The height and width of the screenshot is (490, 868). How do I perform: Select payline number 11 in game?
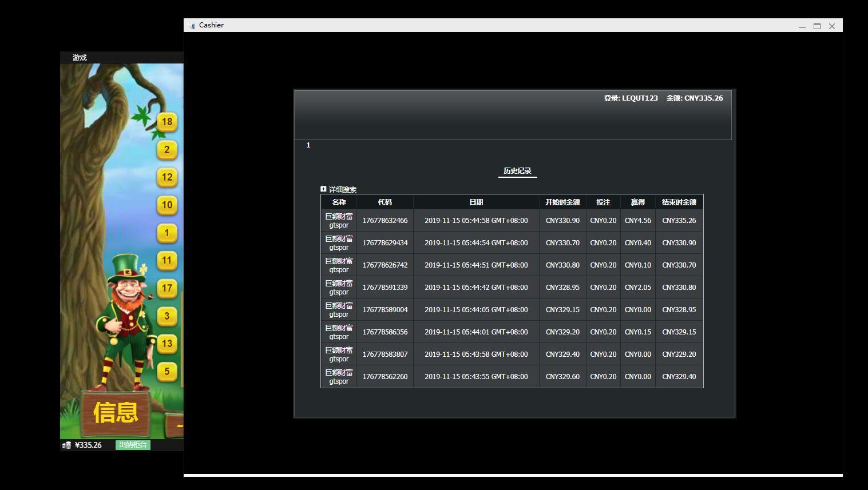tap(167, 261)
